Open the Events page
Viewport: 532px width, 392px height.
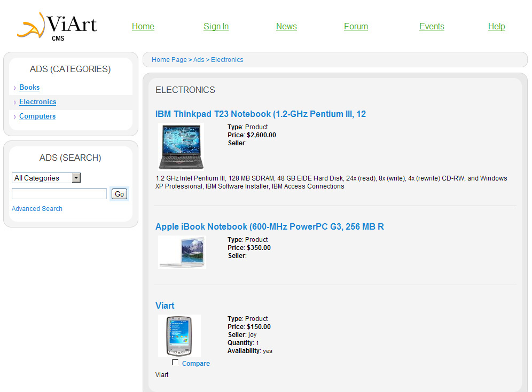point(432,27)
